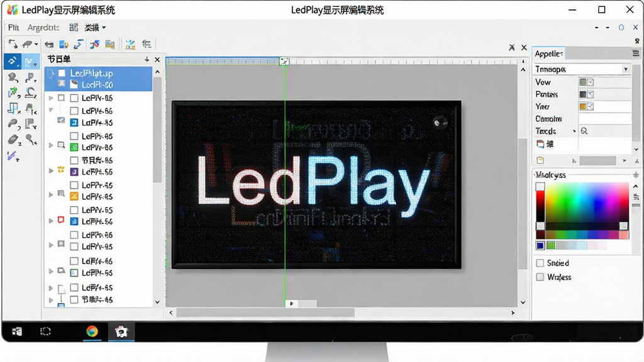
Task: Toggle the Snried checkbox
Action: point(540,263)
